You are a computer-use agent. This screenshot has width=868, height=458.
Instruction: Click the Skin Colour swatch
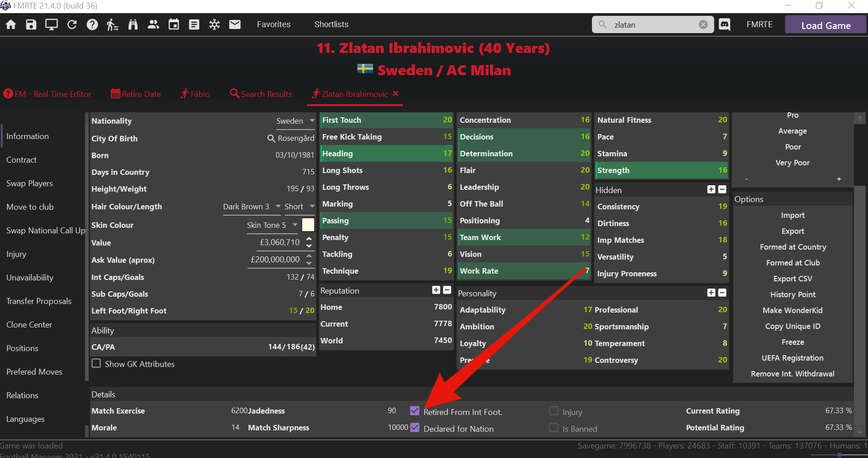[308, 225]
